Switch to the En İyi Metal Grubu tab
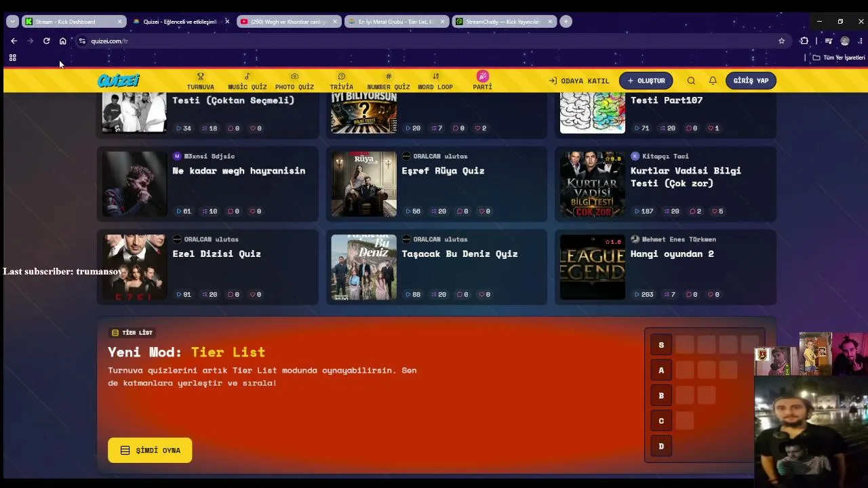Screen dimensions: 868x488 (x=396, y=22)
